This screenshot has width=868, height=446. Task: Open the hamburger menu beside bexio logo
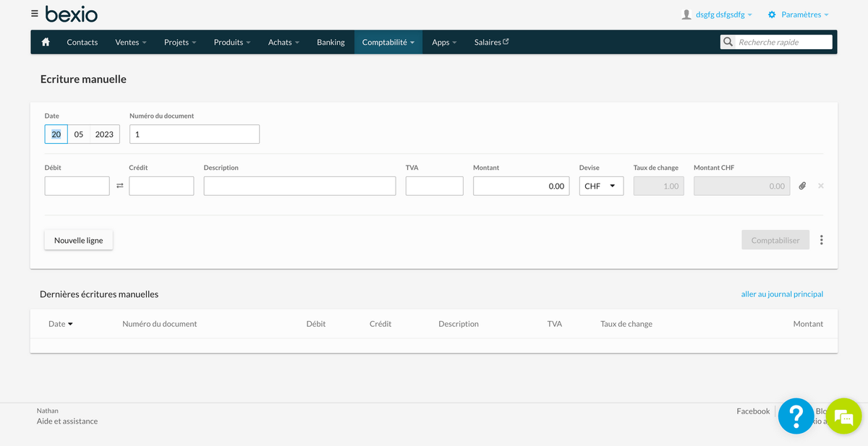coord(35,14)
